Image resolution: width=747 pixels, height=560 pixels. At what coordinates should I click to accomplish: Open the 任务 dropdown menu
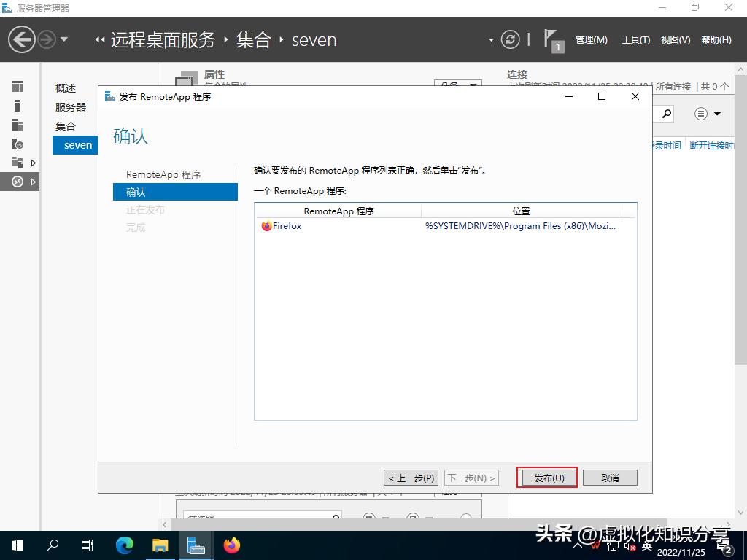click(458, 85)
